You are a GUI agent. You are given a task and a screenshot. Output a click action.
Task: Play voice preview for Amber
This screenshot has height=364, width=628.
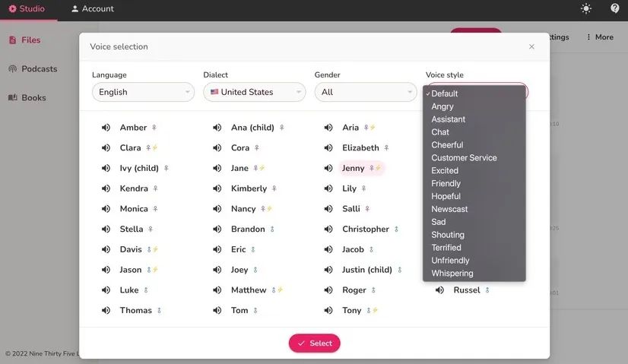coord(106,128)
